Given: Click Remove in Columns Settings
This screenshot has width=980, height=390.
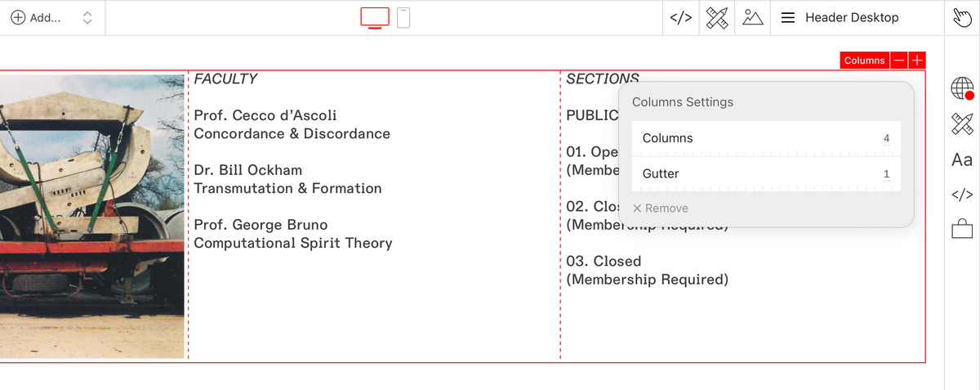Looking at the screenshot, I should (661, 208).
